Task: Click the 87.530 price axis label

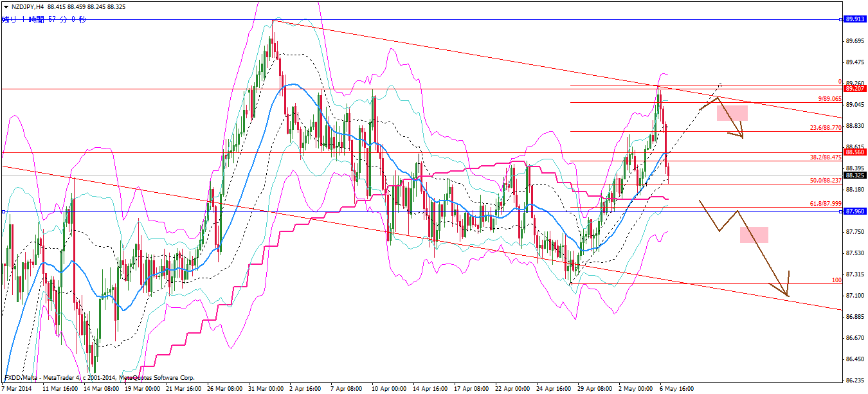Action: click(854, 253)
